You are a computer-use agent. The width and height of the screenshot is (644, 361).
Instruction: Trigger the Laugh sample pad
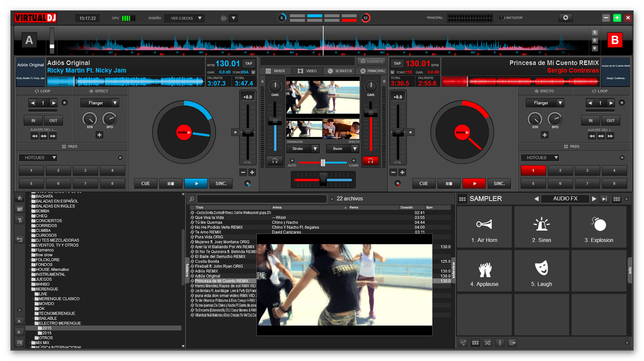pos(541,271)
